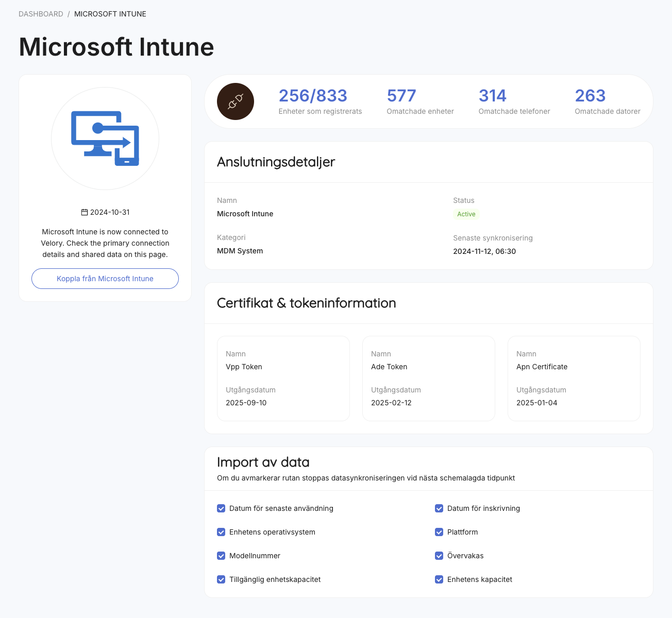Image resolution: width=672 pixels, height=618 pixels.
Task: Click the calendar icon beside 2024-10-31
Action: pos(85,212)
